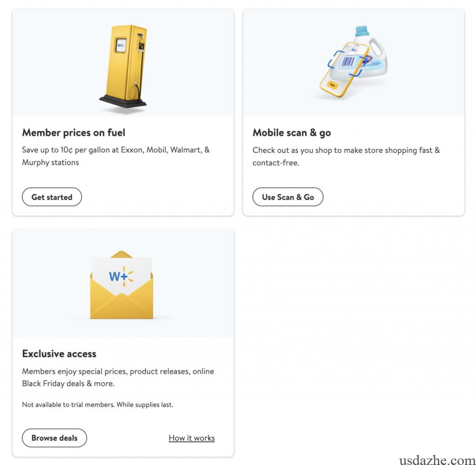Click the W+ screen on the fuel pump
Image resolution: width=476 pixels, height=465 pixels.
click(x=121, y=45)
